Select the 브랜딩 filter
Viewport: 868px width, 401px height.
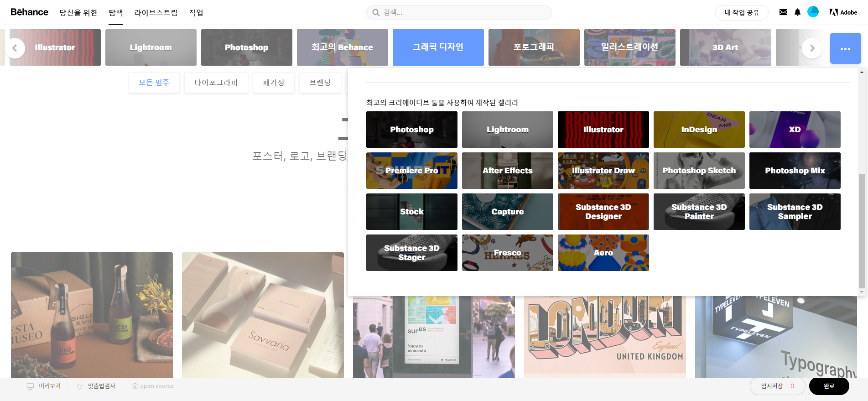(320, 83)
